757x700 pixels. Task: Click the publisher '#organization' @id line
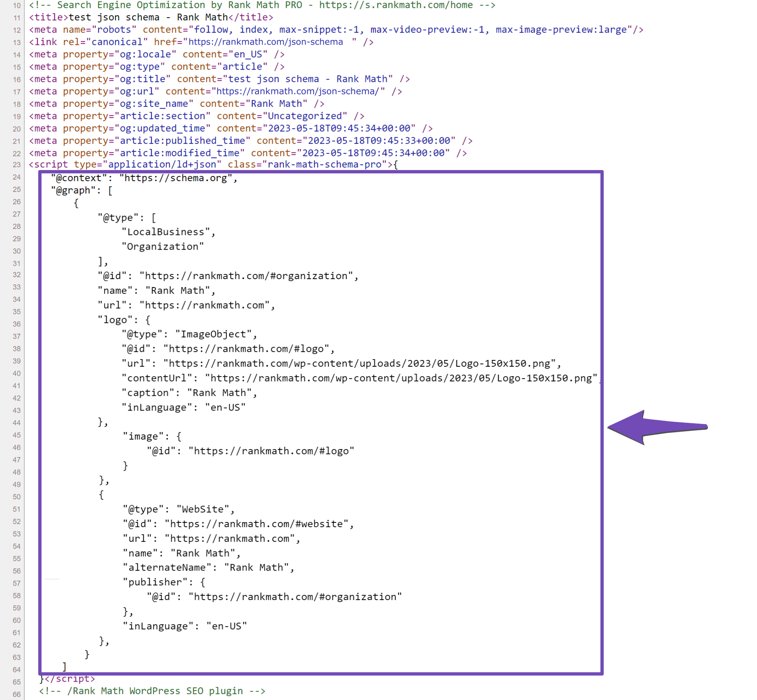pos(275,597)
